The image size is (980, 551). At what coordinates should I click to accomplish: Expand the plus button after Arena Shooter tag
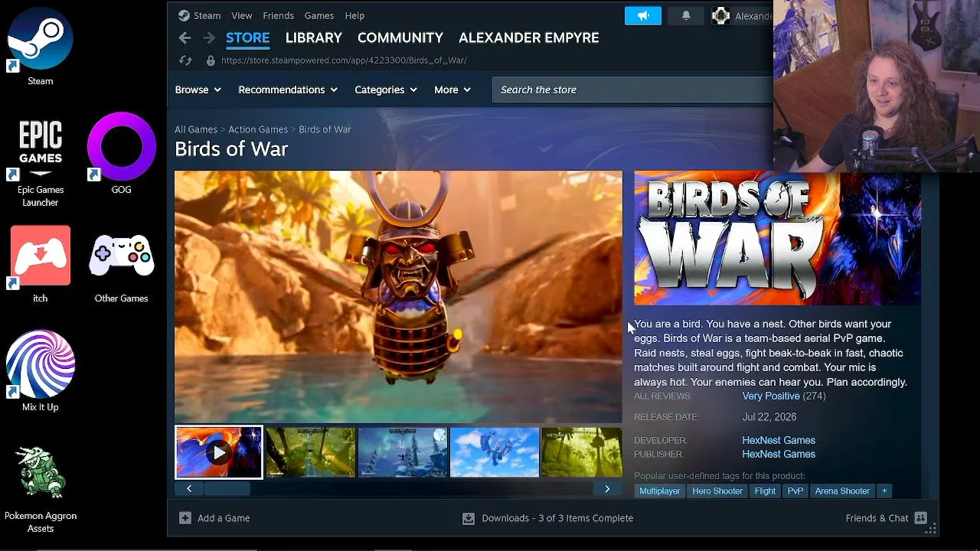coord(884,491)
